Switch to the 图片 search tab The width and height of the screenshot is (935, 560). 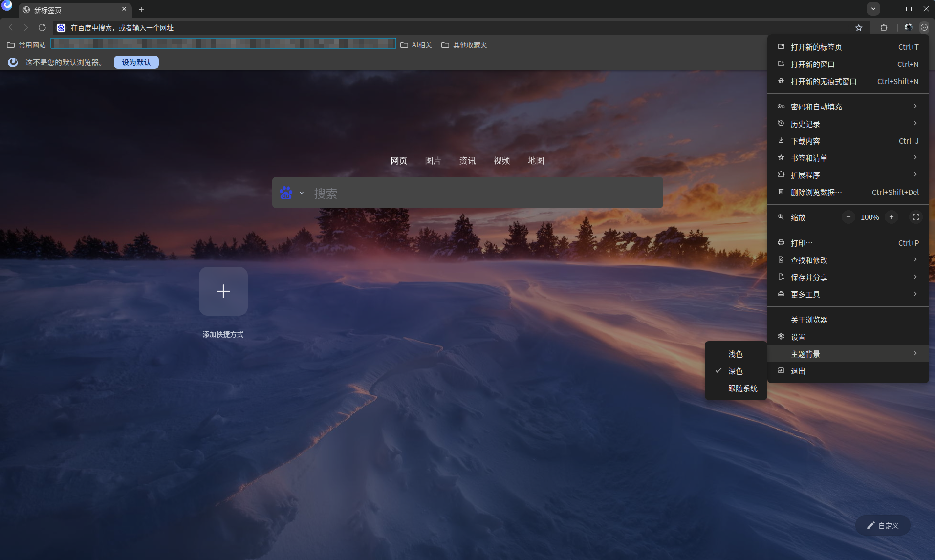click(x=433, y=160)
